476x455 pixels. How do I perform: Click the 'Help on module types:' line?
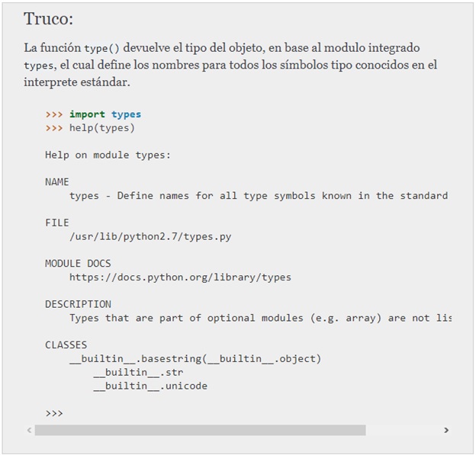108,155
